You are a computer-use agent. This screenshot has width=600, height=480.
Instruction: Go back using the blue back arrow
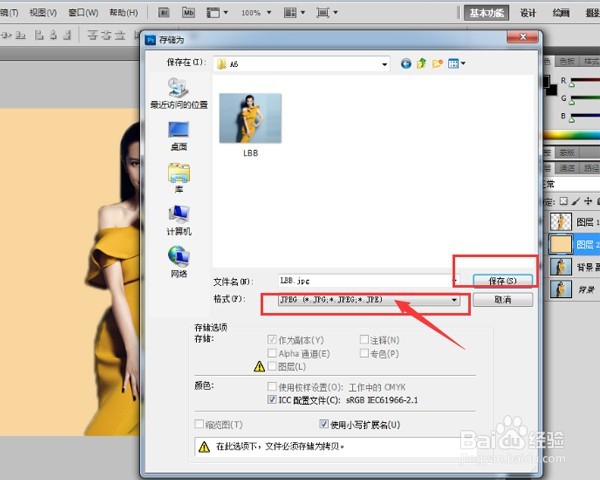[406, 64]
